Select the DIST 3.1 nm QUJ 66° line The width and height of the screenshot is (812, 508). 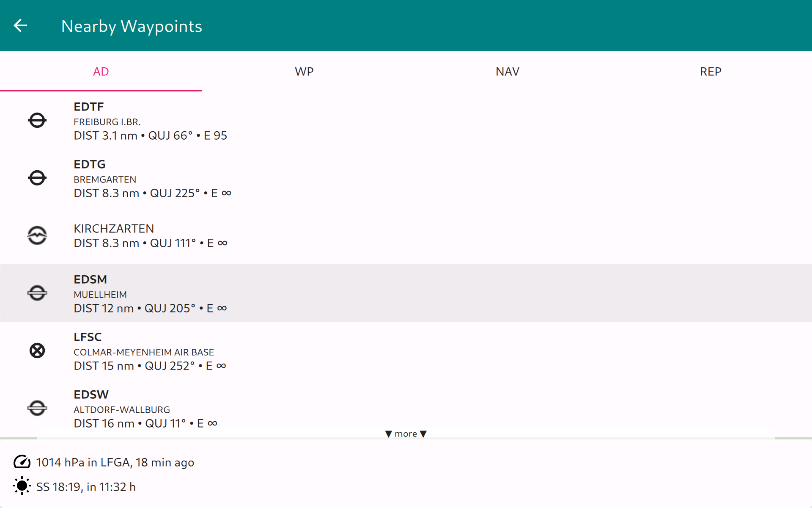click(151, 135)
